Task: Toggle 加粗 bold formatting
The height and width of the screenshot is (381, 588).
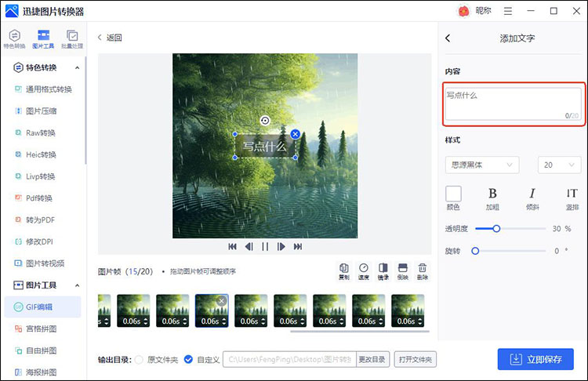Action: 492,198
